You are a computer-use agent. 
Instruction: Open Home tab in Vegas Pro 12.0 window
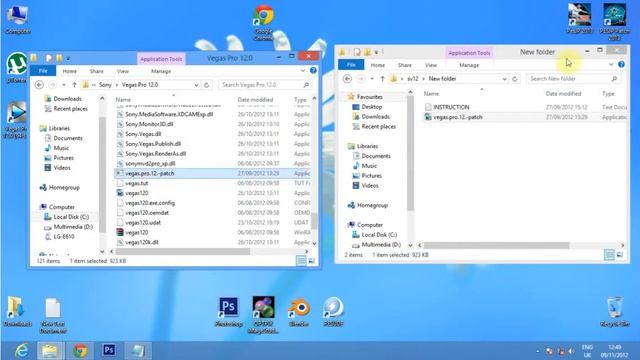pyautogui.click(x=70, y=71)
